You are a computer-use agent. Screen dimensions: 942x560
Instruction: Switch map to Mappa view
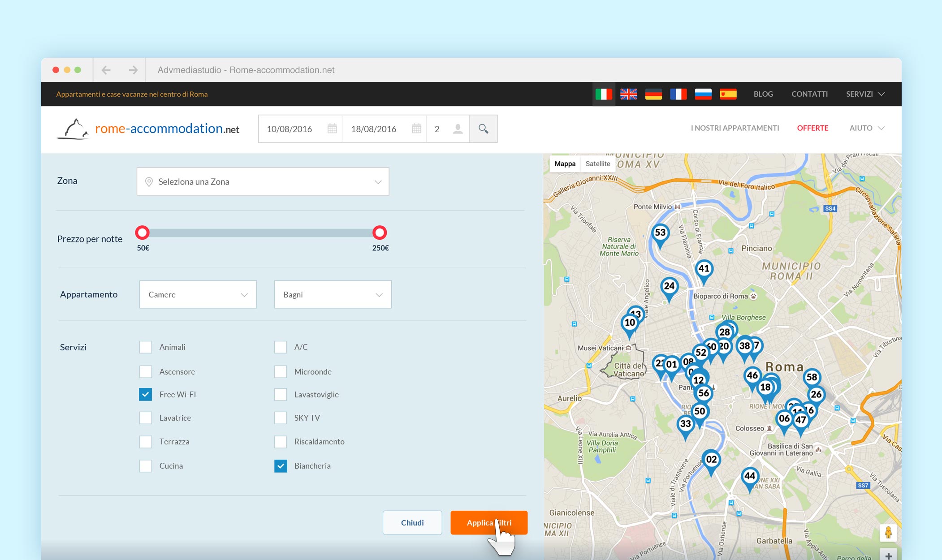coord(565,164)
